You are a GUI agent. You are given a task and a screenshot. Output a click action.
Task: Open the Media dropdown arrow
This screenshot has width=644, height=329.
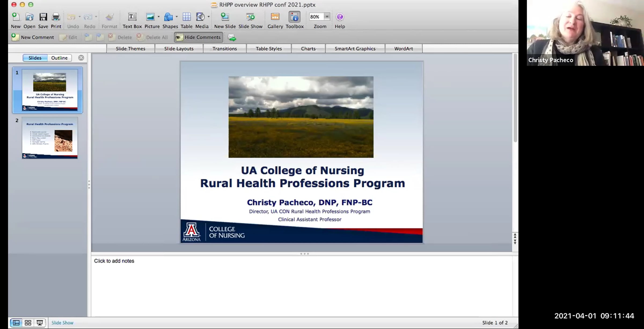coord(208,17)
